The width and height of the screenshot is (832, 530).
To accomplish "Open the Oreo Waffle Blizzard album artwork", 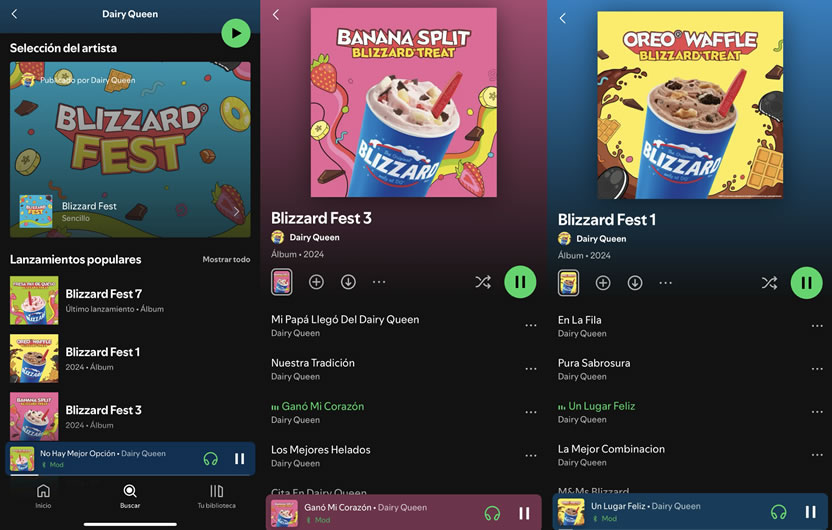I will coord(690,105).
